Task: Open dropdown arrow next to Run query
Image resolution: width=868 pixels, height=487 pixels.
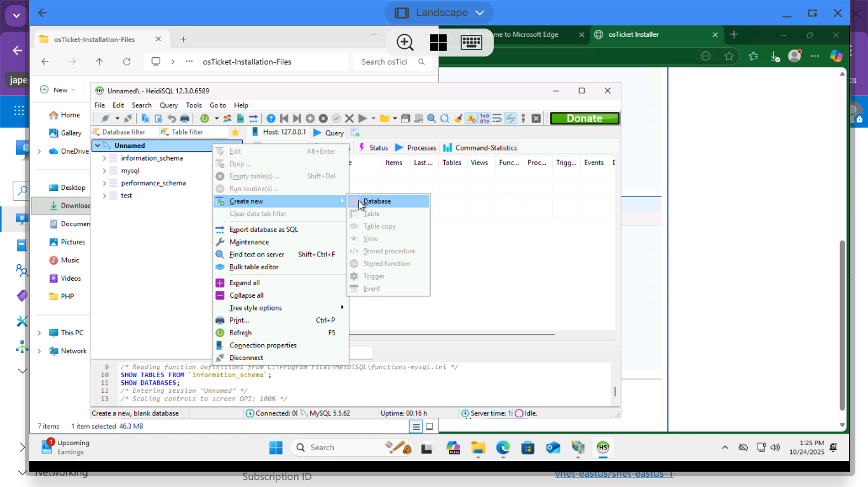Action: [x=373, y=118]
